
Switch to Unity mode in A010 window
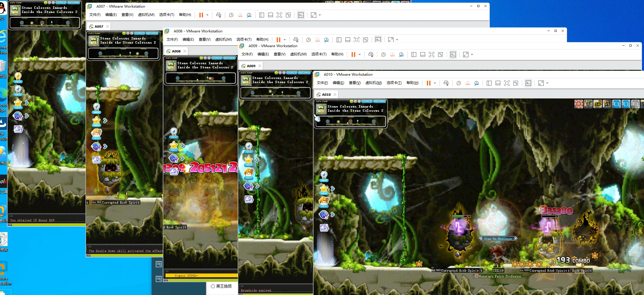pyautogui.click(x=516, y=83)
